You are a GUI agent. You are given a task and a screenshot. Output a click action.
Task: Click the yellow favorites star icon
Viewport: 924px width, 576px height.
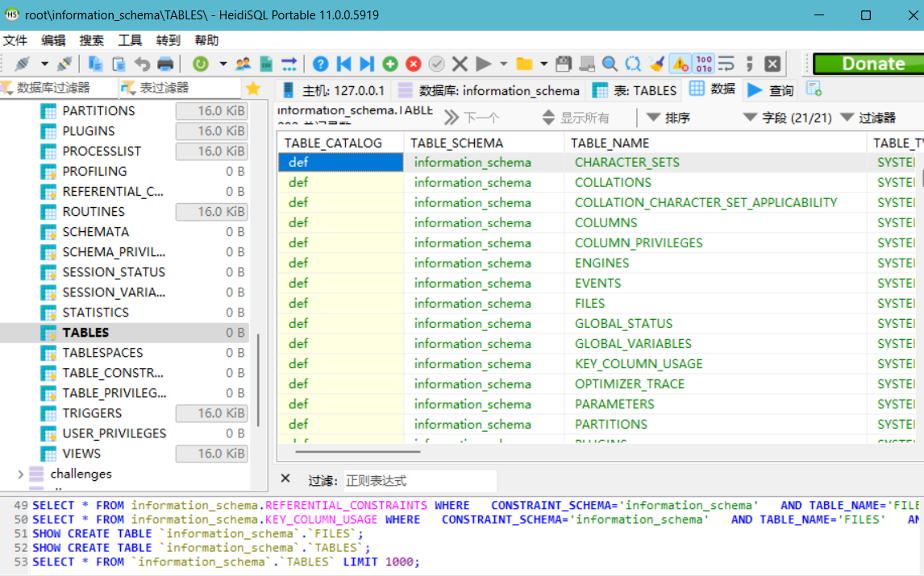point(253,89)
